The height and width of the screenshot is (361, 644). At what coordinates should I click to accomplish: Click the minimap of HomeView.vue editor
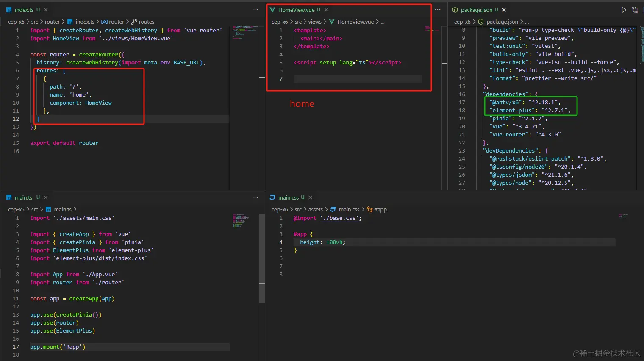(433, 29)
